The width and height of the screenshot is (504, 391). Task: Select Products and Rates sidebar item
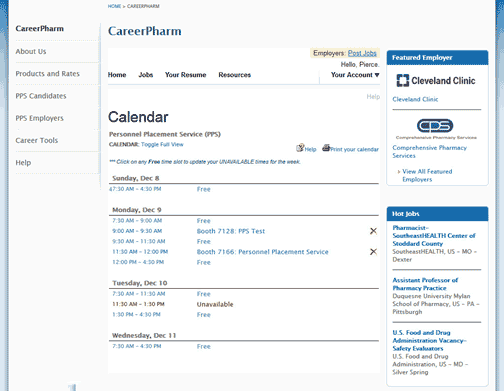pos(48,74)
